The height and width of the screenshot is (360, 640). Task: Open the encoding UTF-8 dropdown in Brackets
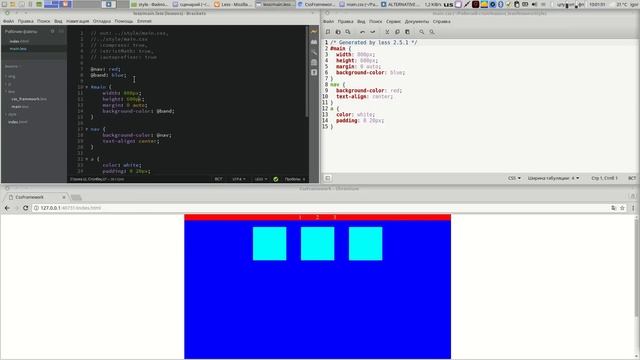click(239, 179)
